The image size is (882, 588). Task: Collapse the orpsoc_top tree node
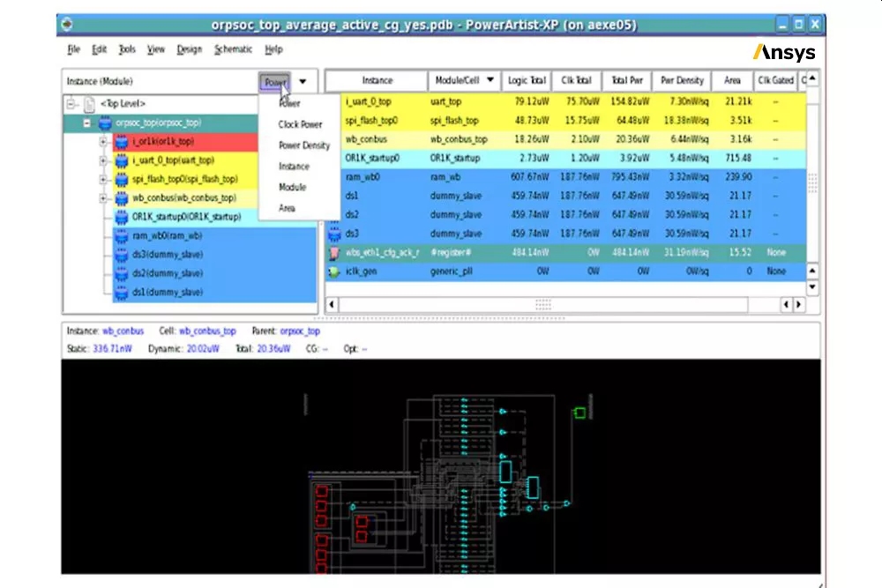pyautogui.click(x=86, y=123)
